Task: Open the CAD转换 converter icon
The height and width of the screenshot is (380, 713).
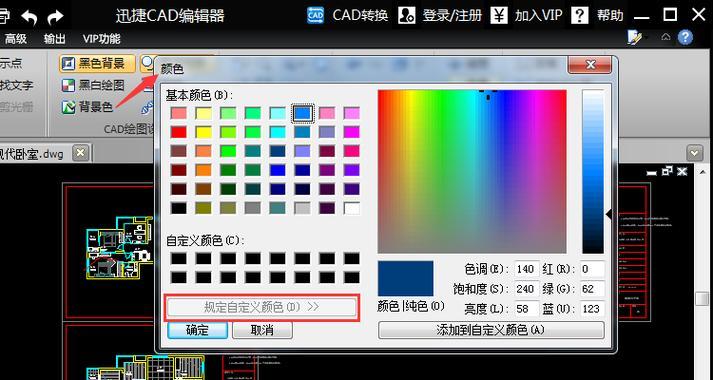Action: point(316,15)
